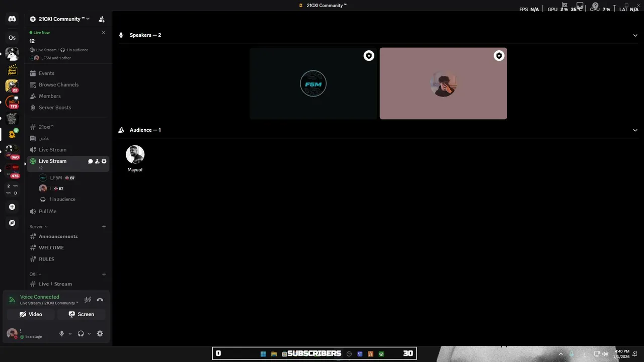The width and height of the screenshot is (644, 362).
Task: Open system volume tray icon
Action: coord(605,354)
